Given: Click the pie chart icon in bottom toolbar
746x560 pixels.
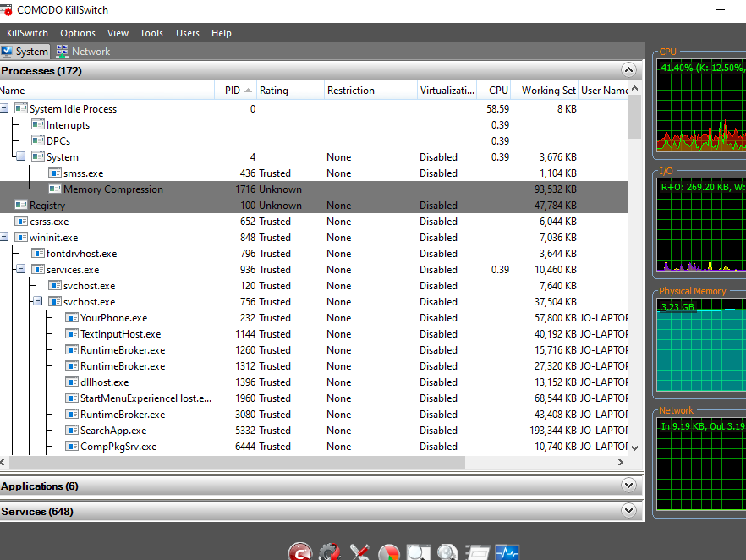Looking at the screenshot, I should point(389,552).
